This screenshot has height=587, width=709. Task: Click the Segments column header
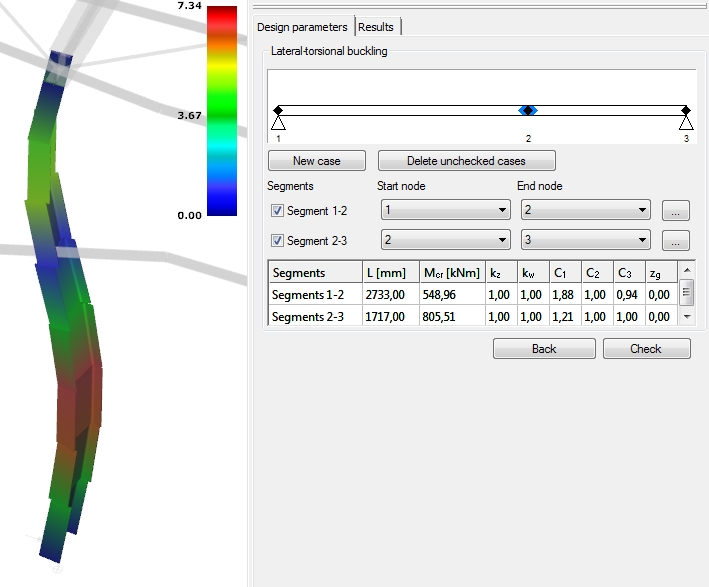coord(316,273)
